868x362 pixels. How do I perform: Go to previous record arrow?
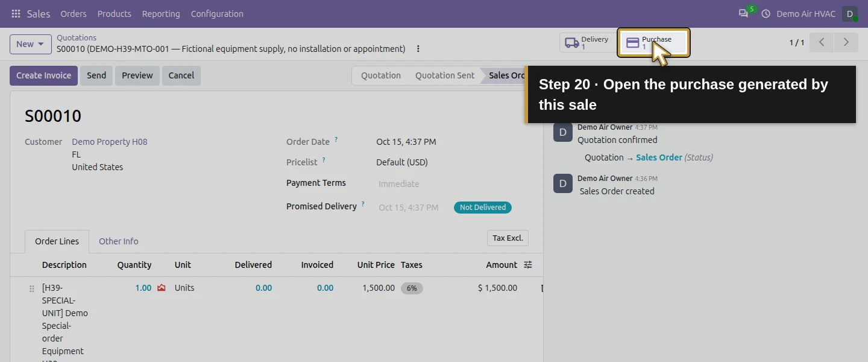point(822,42)
